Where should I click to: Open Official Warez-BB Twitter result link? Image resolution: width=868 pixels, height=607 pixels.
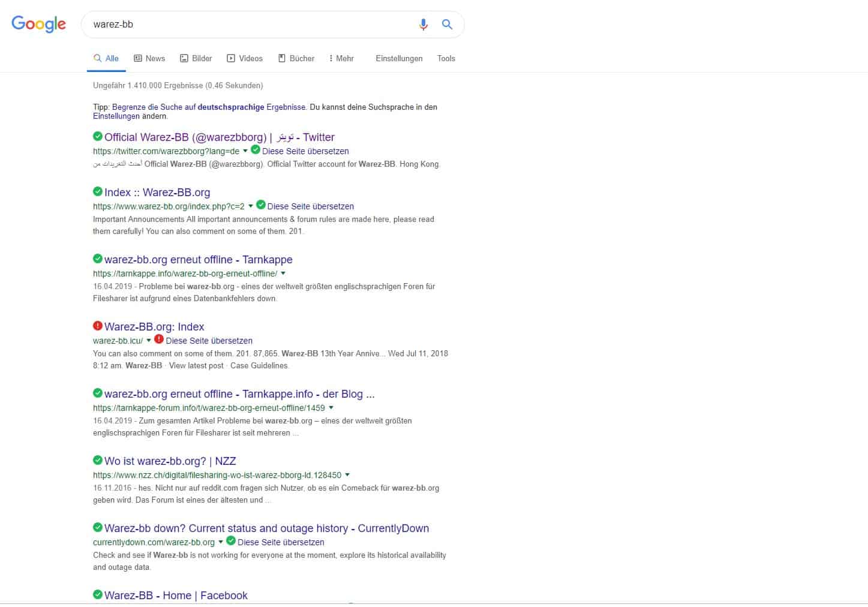[x=220, y=137]
